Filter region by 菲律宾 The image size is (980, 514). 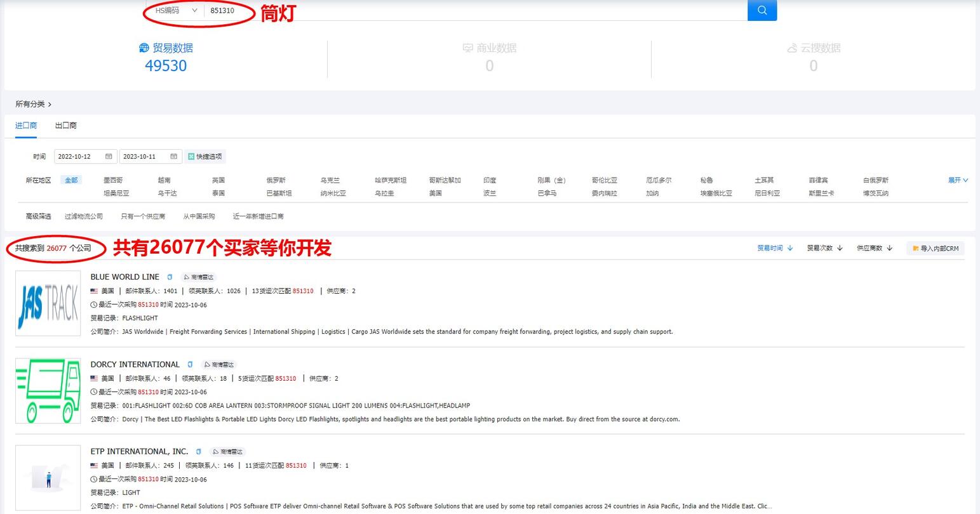818,180
